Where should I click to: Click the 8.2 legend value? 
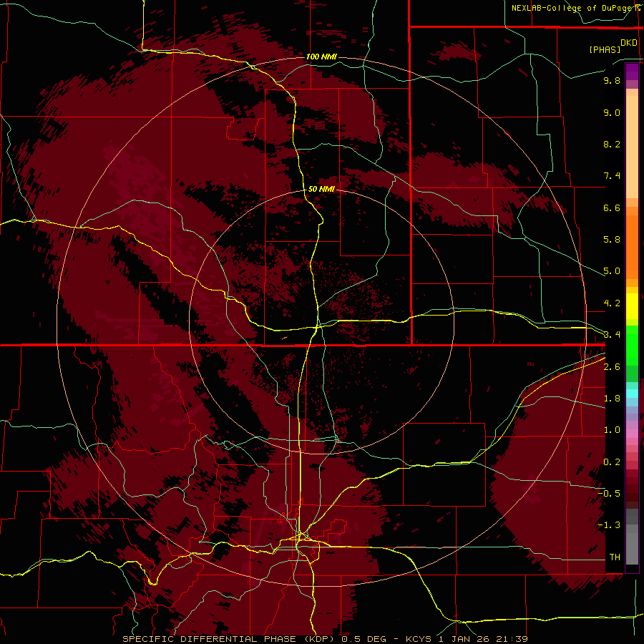click(612, 144)
